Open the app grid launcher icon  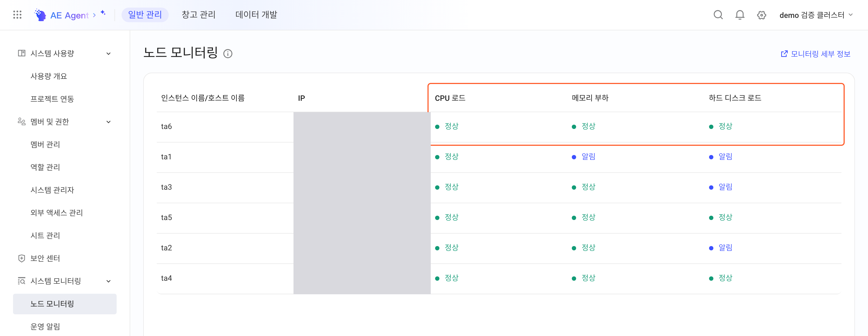click(x=17, y=15)
